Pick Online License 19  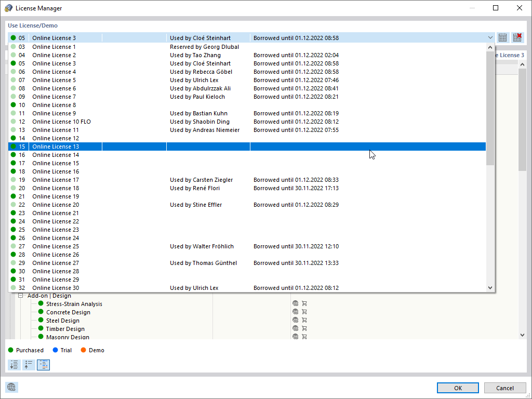click(x=247, y=196)
